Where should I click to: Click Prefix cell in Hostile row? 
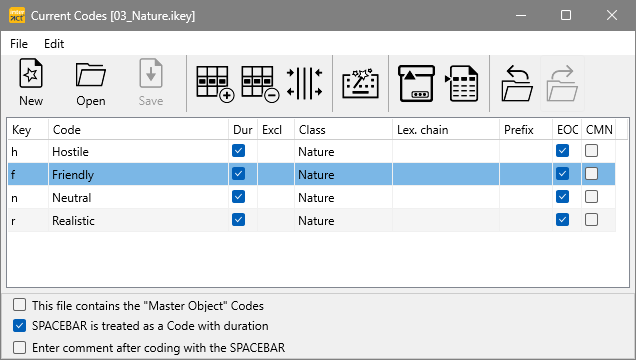pyautogui.click(x=526, y=152)
